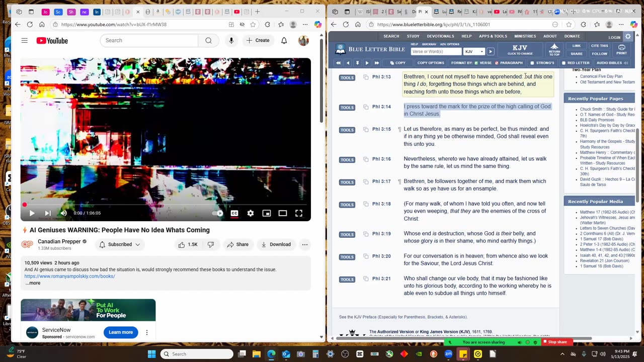The height and width of the screenshot is (362, 644).
Task: Open the STUDY menu
Action: (x=413, y=36)
